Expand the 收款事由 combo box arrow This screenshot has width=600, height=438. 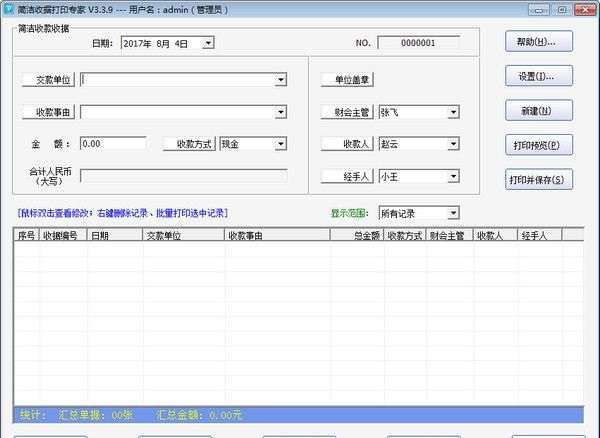tap(280, 112)
